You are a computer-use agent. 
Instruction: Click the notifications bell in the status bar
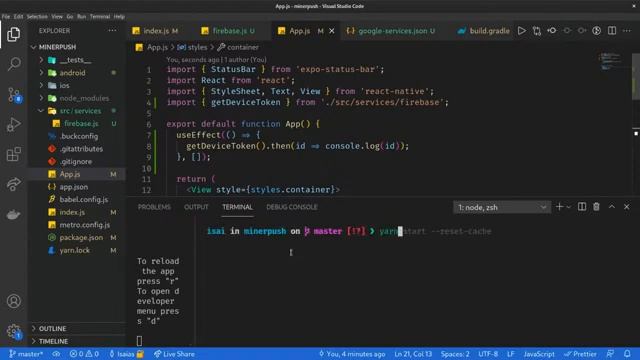[x=627, y=354]
